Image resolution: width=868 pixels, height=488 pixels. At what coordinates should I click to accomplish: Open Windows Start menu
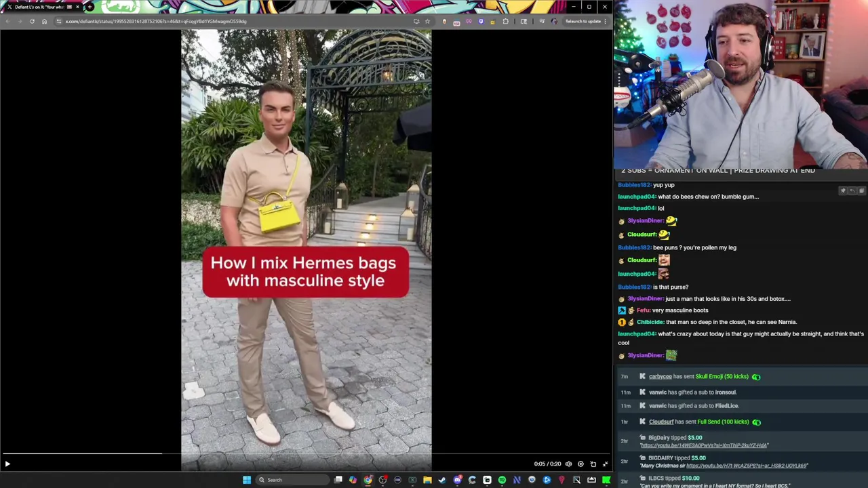[x=247, y=480]
